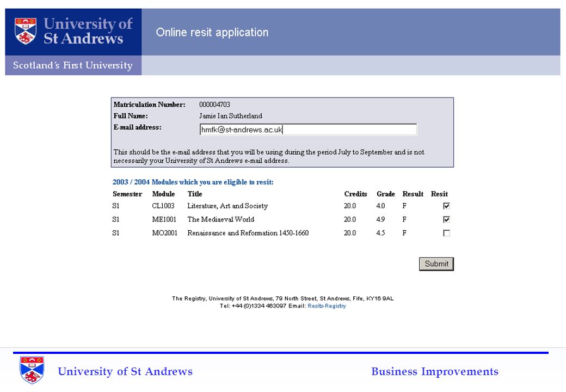Click the Resit column header
This screenshot has height=392, width=566.
[439, 194]
